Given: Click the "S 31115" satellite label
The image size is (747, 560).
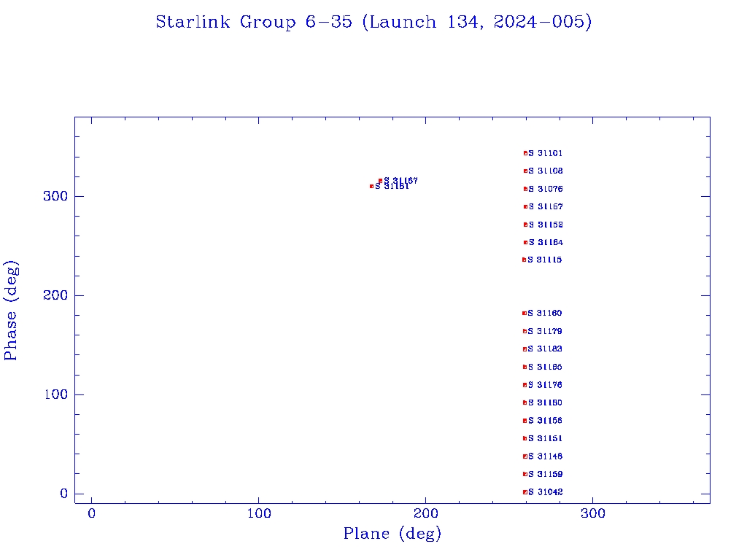Looking at the screenshot, I should click(544, 260).
